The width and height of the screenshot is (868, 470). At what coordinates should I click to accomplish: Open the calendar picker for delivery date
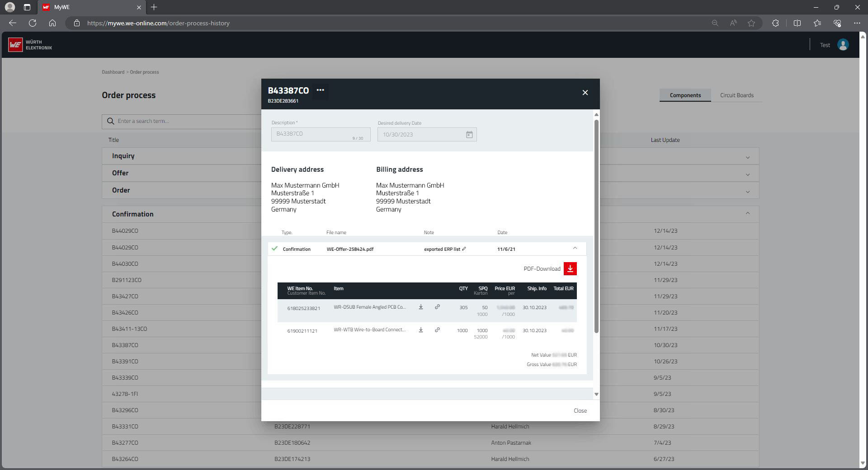[469, 135]
